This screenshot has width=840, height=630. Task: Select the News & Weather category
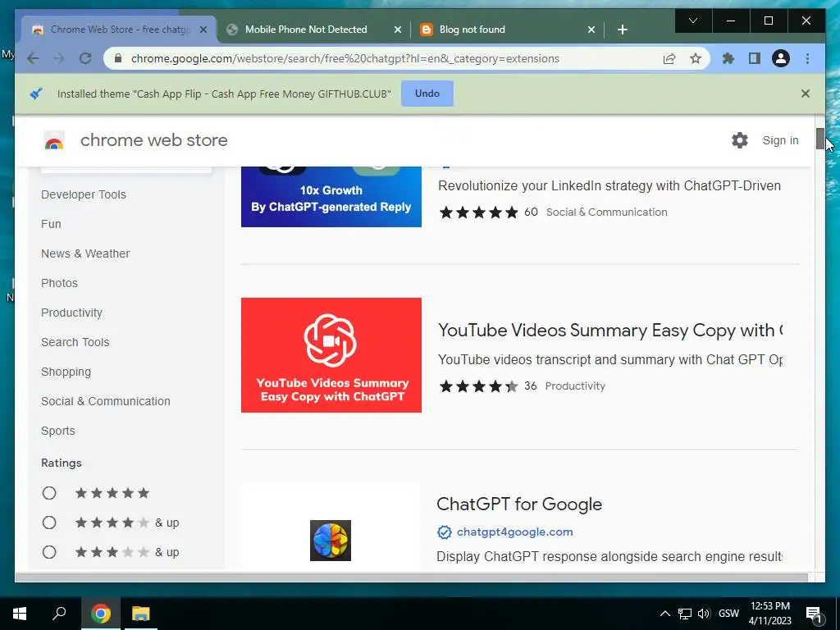[85, 253]
